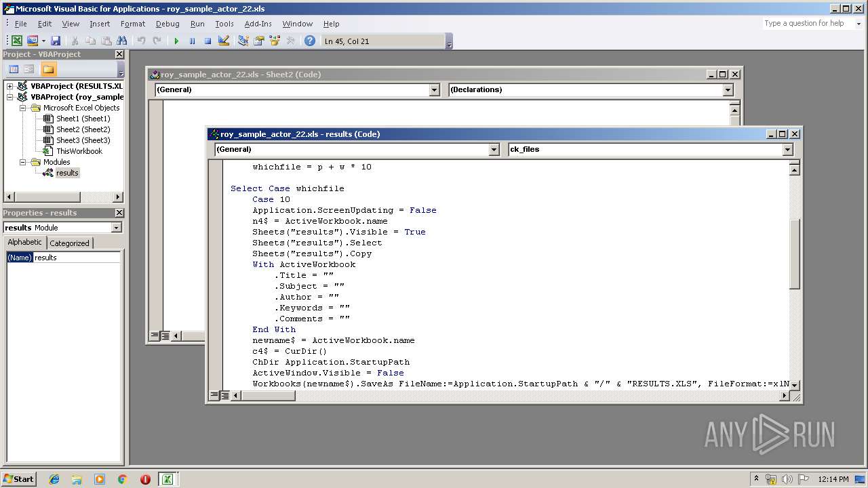Click the Paste clipboard icon

(x=106, y=41)
